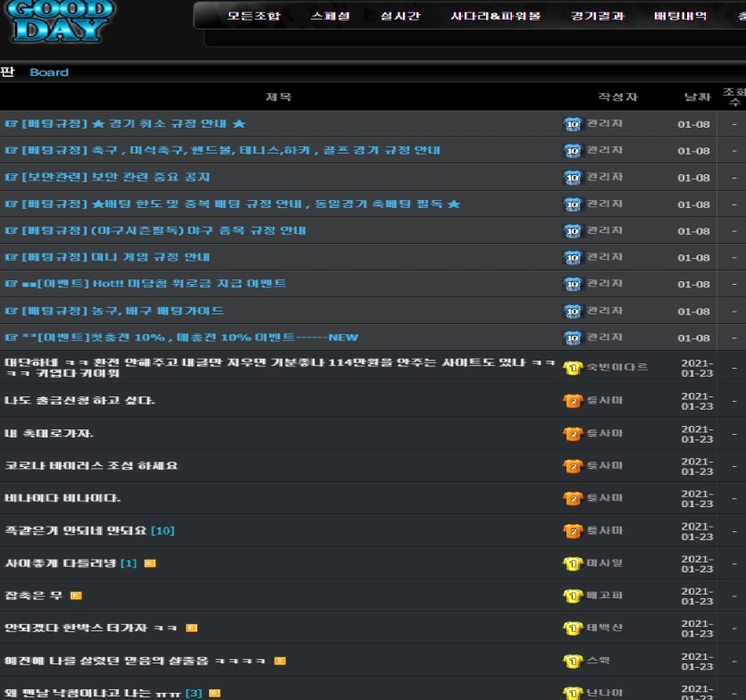This screenshot has height=700, width=746.
Task: Open the 스페셜 menu item
Action: click(x=331, y=16)
